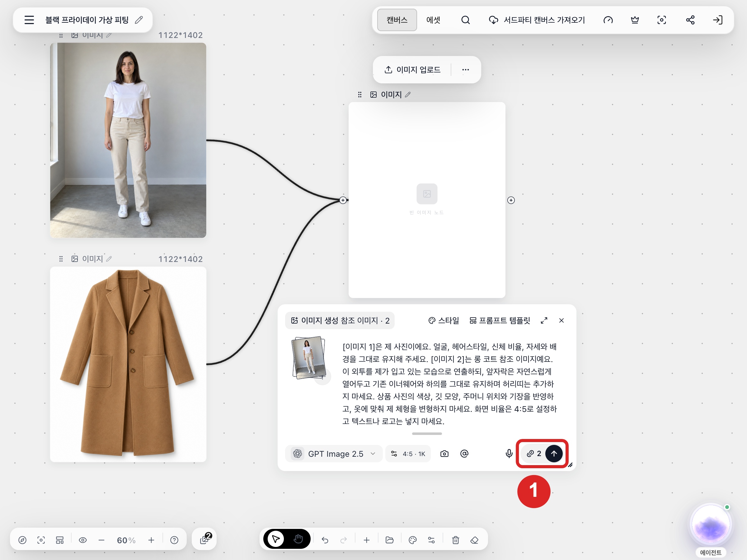
Task: Switch to the 에셋 tab
Action: (x=433, y=20)
